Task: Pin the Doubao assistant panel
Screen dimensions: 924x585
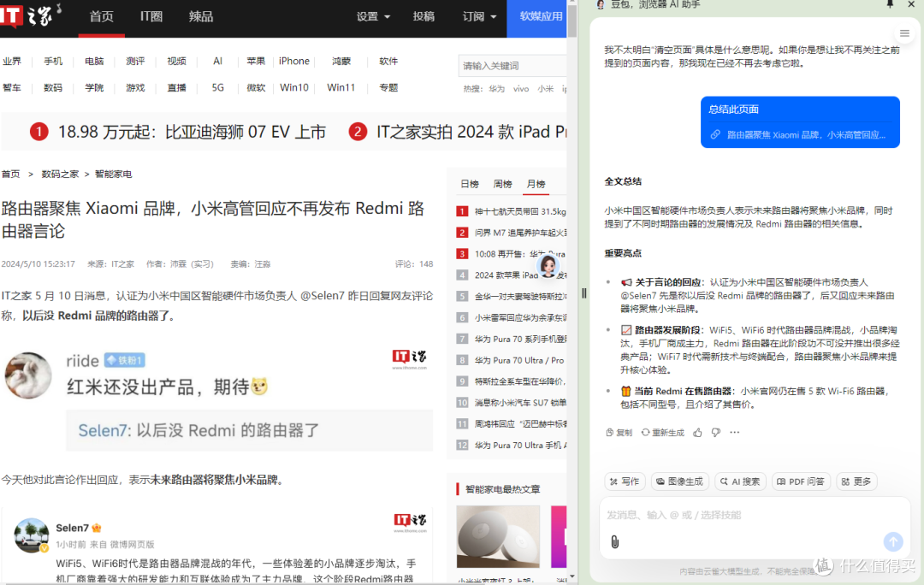Action: point(890,5)
